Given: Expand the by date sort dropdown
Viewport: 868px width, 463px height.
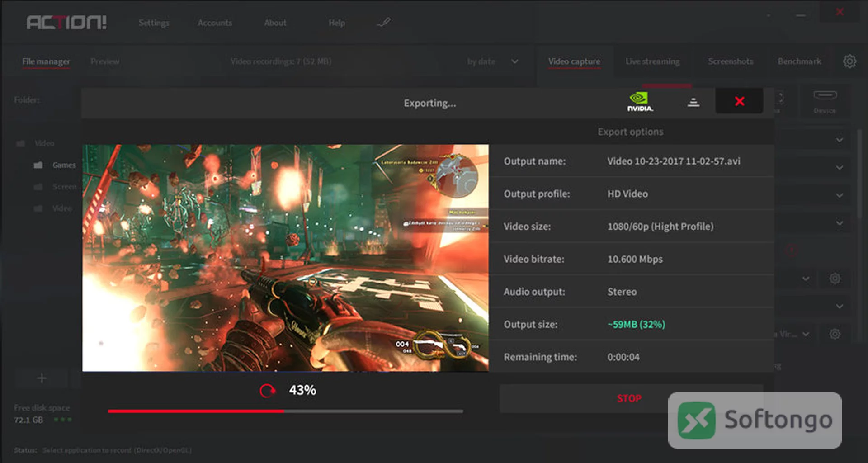Looking at the screenshot, I should [492, 61].
